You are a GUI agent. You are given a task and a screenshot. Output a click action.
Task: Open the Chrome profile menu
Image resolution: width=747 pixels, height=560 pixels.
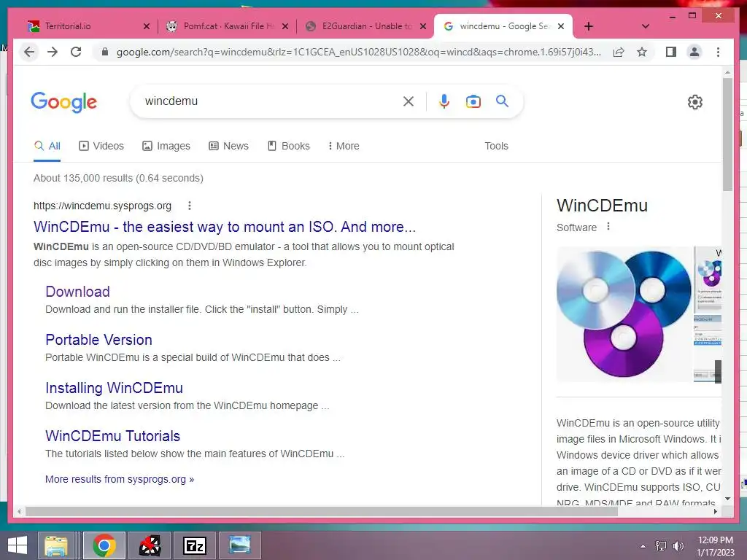(694, 52)
